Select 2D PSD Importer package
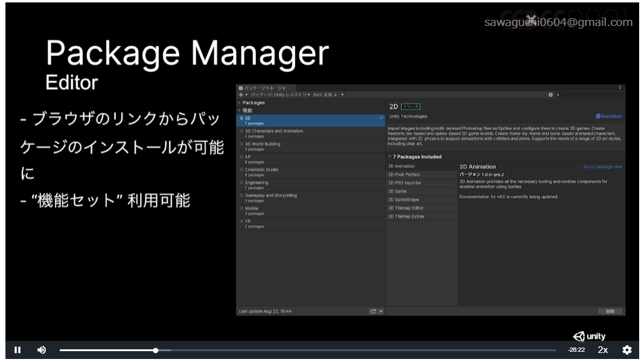 tap(421, 183)
